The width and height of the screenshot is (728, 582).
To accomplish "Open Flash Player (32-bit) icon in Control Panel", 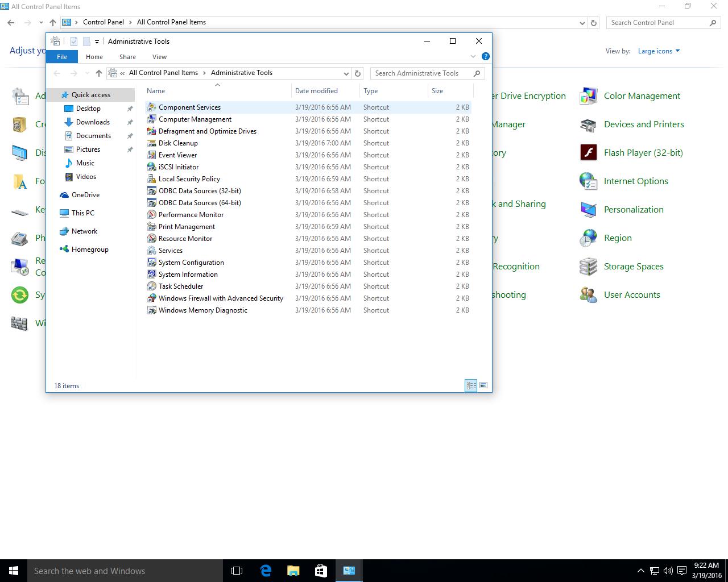I will (x=588, y=153).
